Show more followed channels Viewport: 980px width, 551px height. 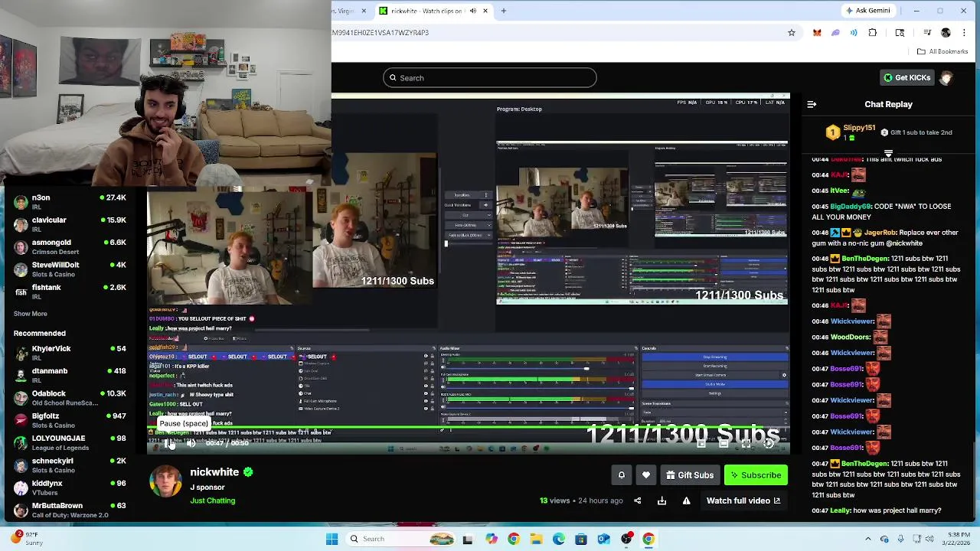coord(30,314)
